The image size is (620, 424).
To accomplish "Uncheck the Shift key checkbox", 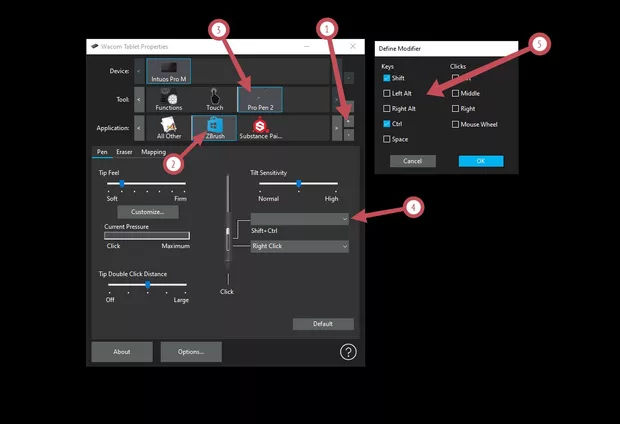I will click(x=386, y=78).
